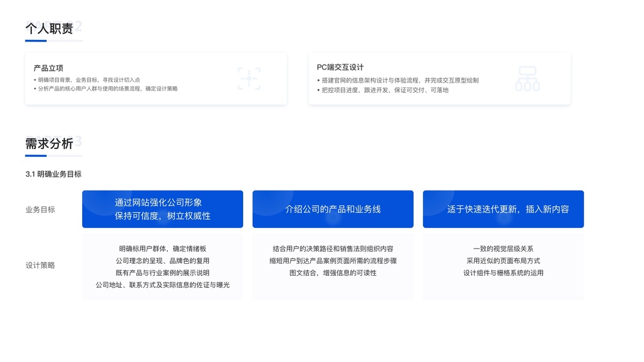Click the bullet 分析产品的核心用户人群与使用的场景流程
The width and height of the screenshot is (644, 362).
coord(106,89)
